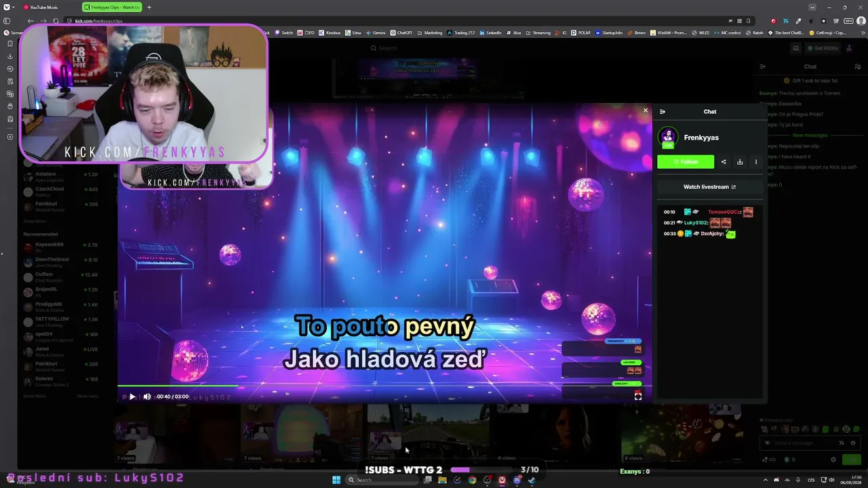The width and height of the screenshot is (868, 488).
Task: Jump to the 00:33 chat timestamp
Action: pos(669,234)
